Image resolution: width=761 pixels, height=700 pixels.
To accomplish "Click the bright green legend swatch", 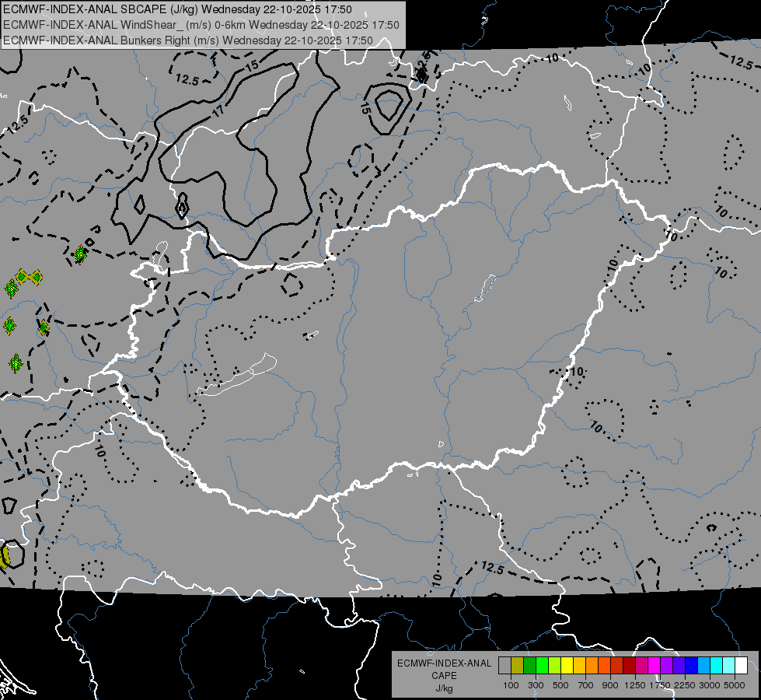I will tap(542, 665).
